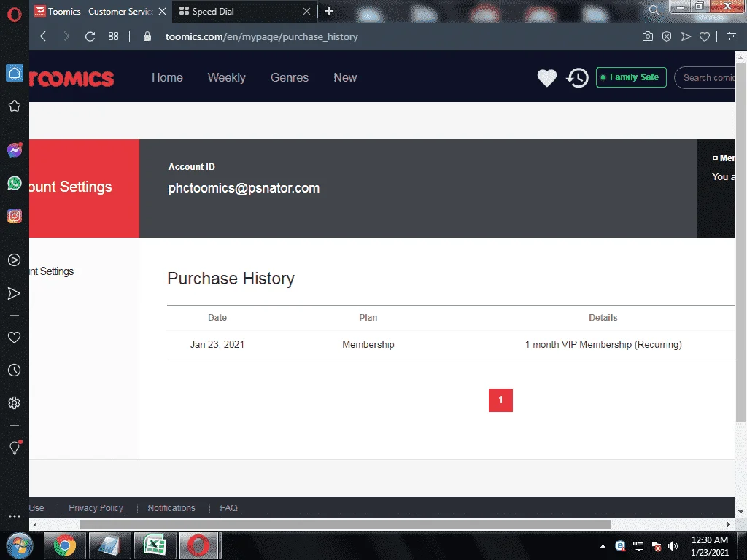The height and width of the screenshot is (560, 747).
Task: Open the Opera taskbar button
Action: tap(198, 545)
